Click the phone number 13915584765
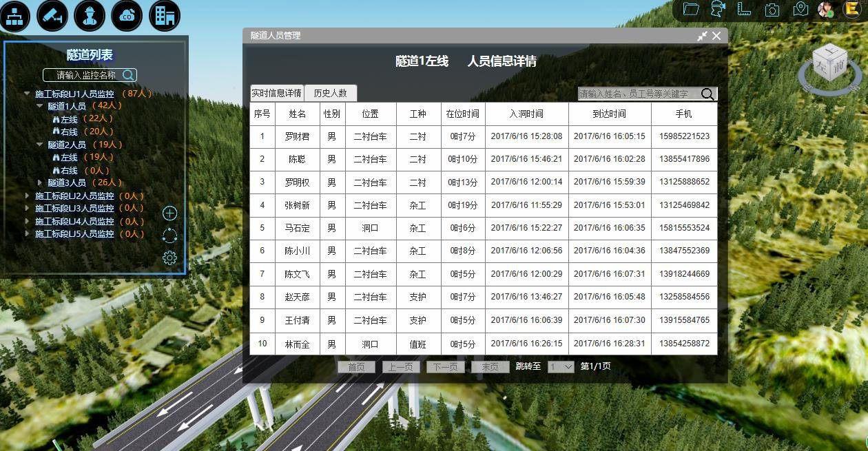Viewport: 868px width, 451px height. click(684, 320)
